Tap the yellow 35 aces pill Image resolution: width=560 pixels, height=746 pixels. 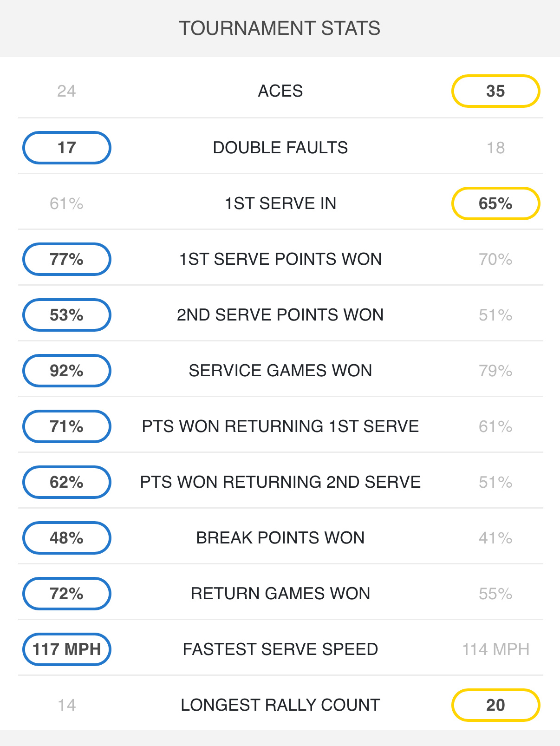point(495,91)
